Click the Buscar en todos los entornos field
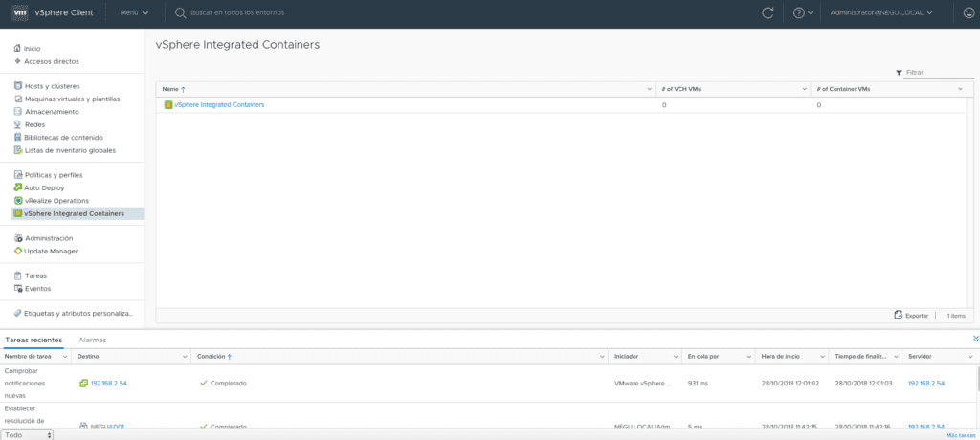The image size is (980, 440). 237,12
